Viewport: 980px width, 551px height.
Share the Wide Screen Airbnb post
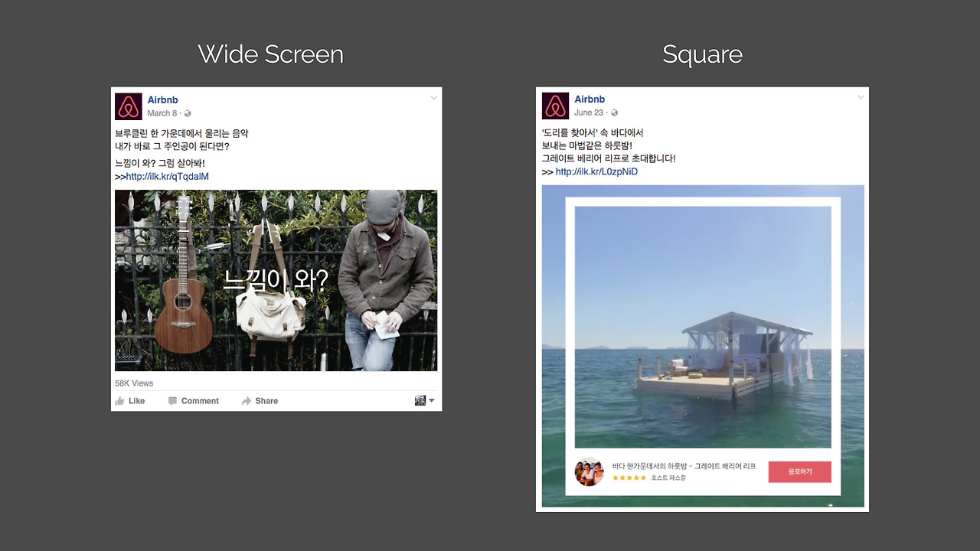click(x=260, y=401)
